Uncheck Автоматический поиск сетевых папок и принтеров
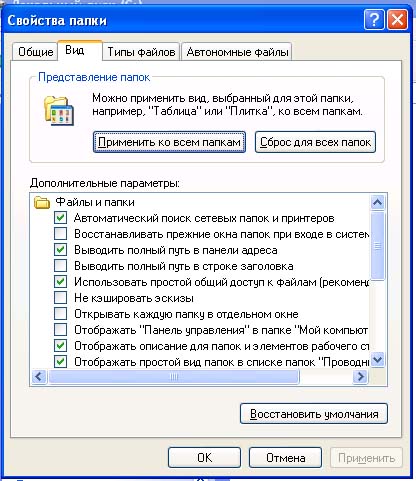Viewport: 416px width, 481px height. pyautogui.click(x=60, y=218)
